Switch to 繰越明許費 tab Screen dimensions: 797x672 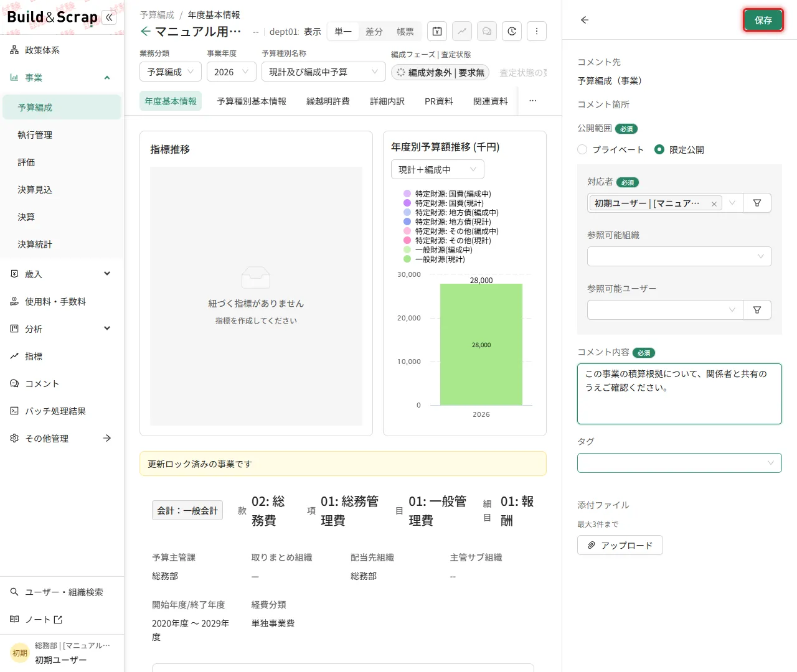(x=328, y=101)
